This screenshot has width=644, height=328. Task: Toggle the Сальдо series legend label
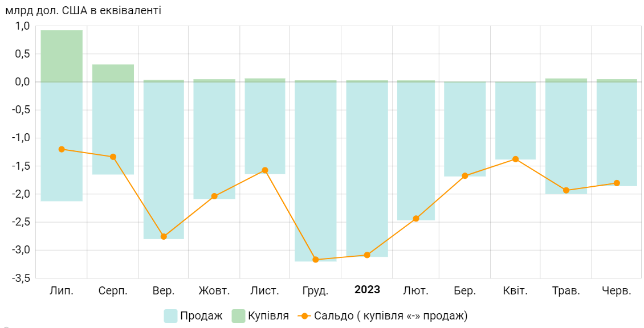click(x=390, y=315)
